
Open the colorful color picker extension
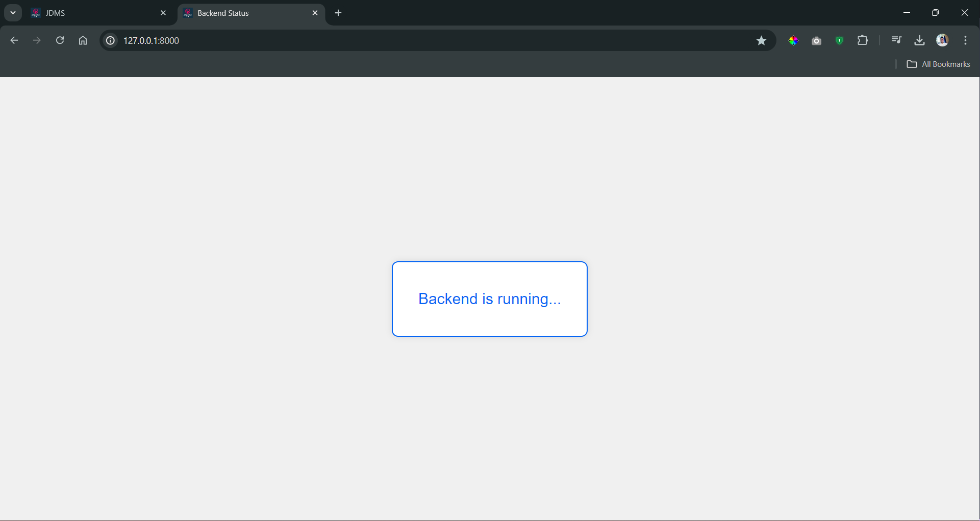point(793,40)
